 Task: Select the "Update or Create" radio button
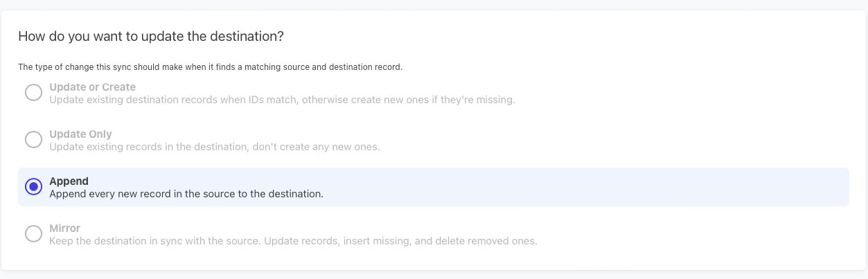tap(33, 93)
